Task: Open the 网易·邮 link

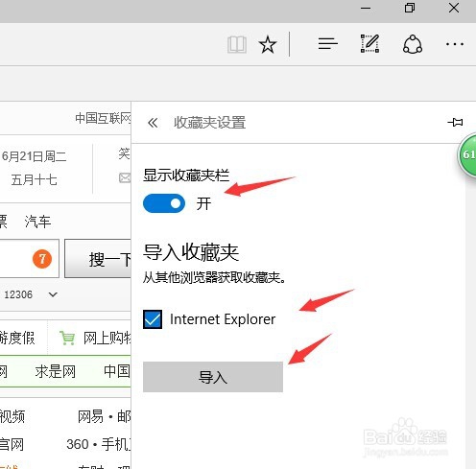Action: pos(105,416)
